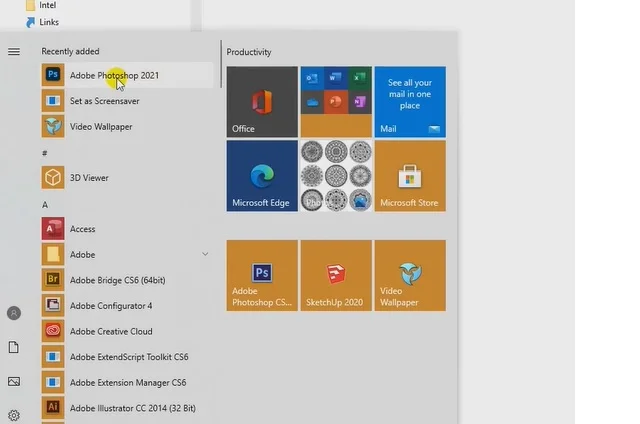Image resolution: width=640 pixels, height=424 pixels.
Task: Open Adobe Extension Manager CS6
Action: (x=127, y=382)
